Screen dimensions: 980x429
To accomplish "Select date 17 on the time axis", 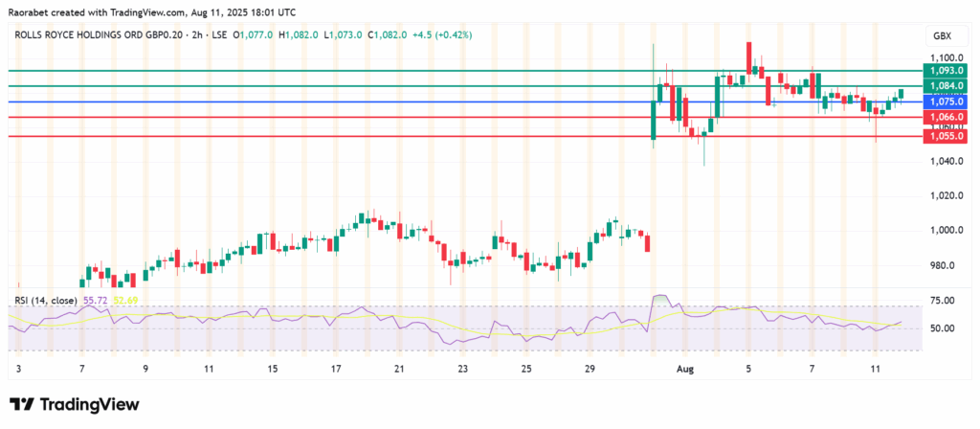I will click(x=336, y=368).
